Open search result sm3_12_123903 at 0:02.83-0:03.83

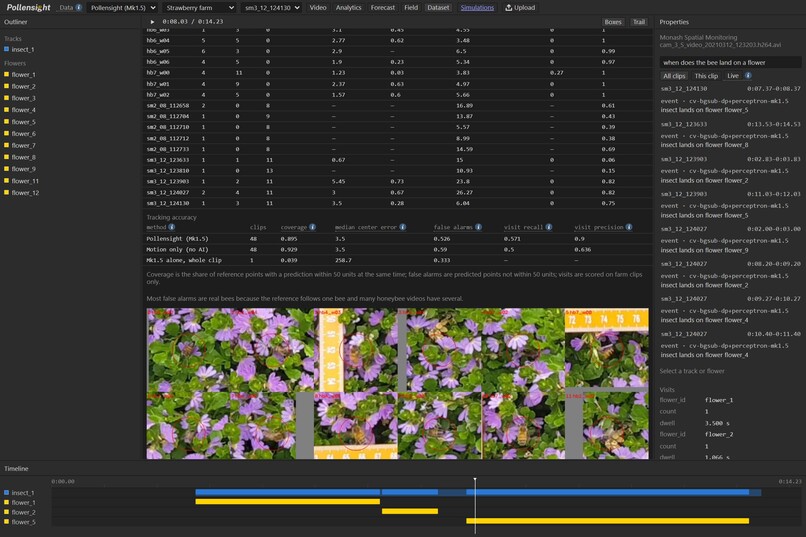point(730,170)
